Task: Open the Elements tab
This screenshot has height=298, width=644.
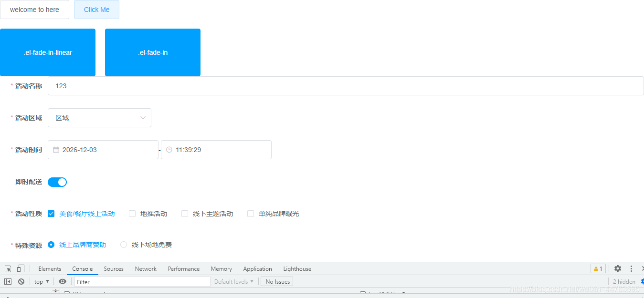Action: pos(50,268)
